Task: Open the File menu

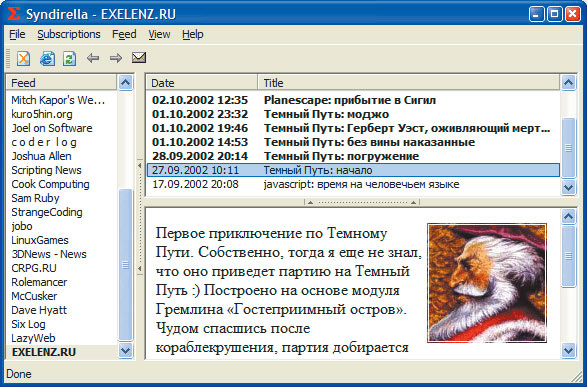Action: coord(17,34)
